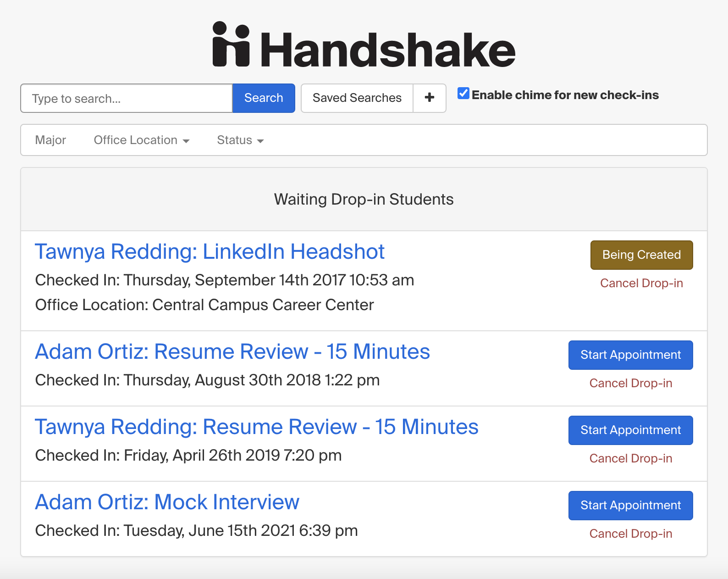Start Appointment for Adam Ortiz Mock Interview

click(x=630, y=505)
